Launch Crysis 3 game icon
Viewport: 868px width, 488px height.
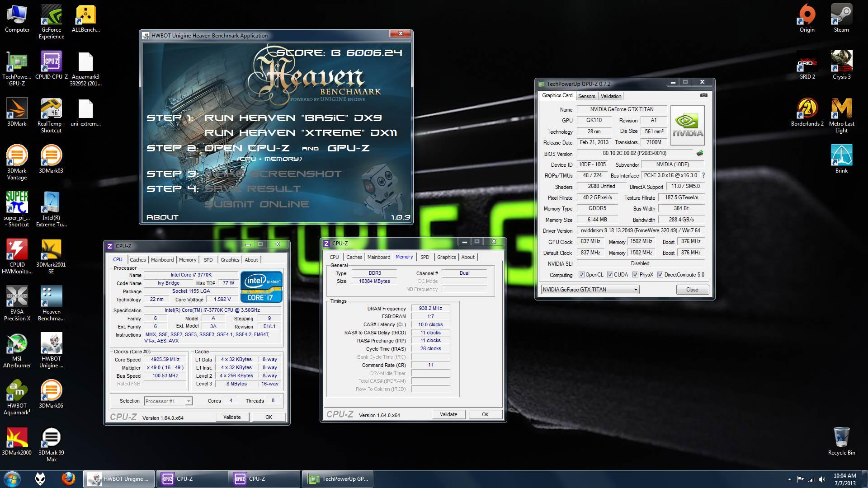[841, 66]
